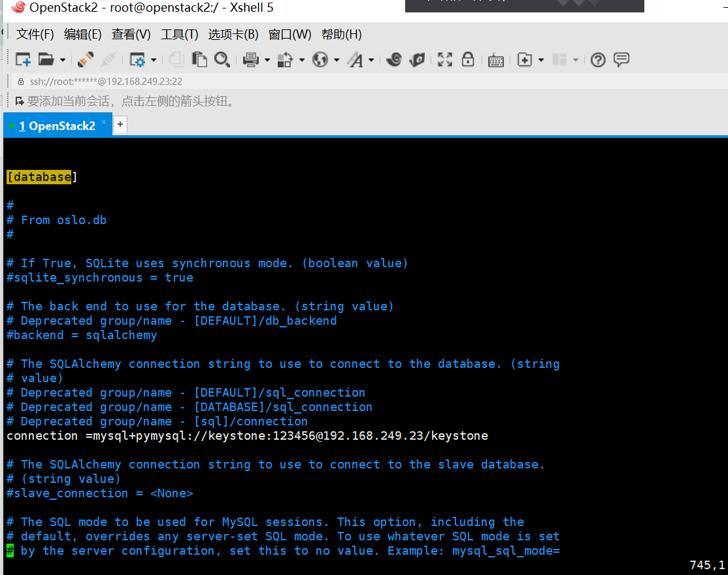Open the 窗口(W) menu

click(290, 35)
